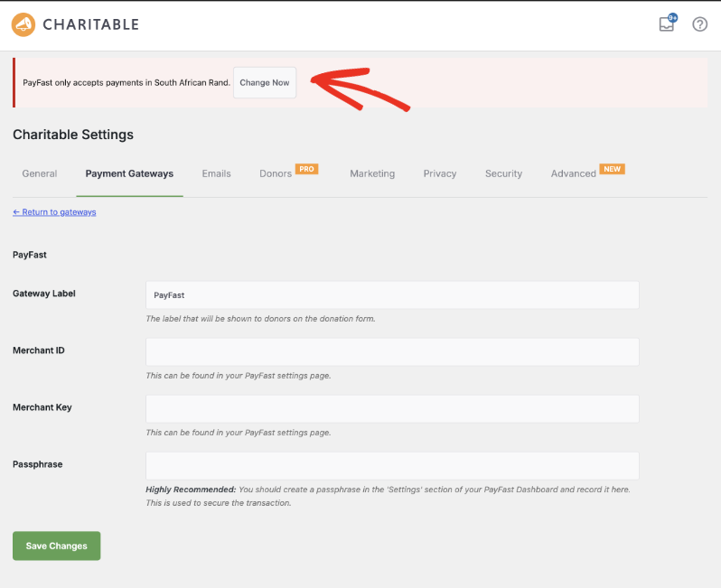
Task: Click the Passphrase field label
Action: (38, 464)
